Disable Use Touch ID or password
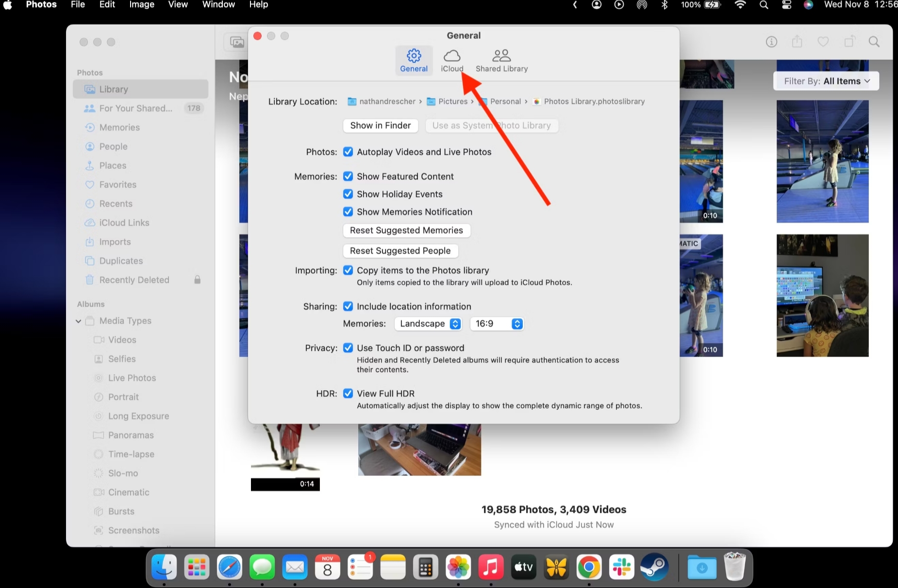Image resolution: width=898 pixels, height=588 pixels. 348,348
